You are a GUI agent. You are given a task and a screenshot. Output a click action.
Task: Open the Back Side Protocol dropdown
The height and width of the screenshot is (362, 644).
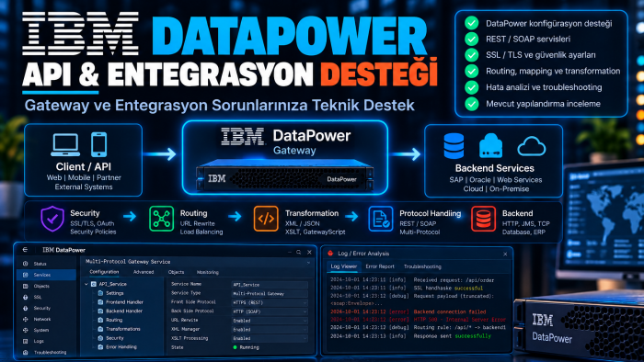pyautogui.click(x=270, y=311)
